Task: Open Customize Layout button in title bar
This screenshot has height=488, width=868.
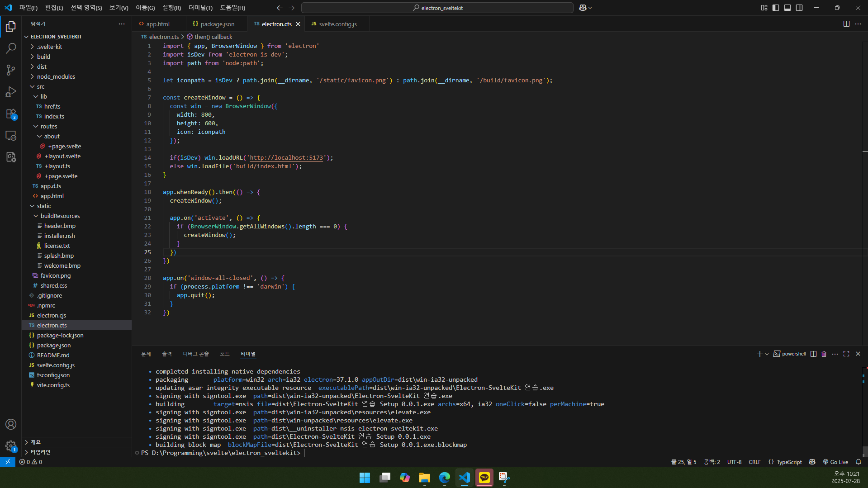Action: tap(764, 8)
